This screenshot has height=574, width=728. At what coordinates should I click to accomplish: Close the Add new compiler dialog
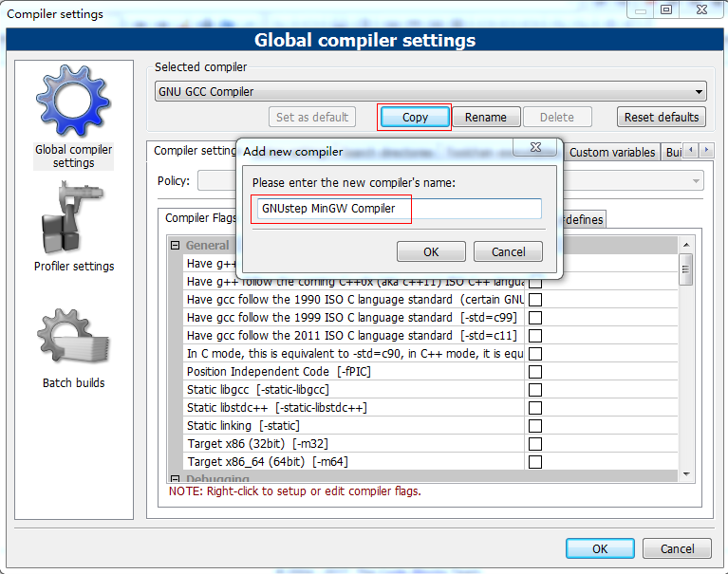click(534, 148)
